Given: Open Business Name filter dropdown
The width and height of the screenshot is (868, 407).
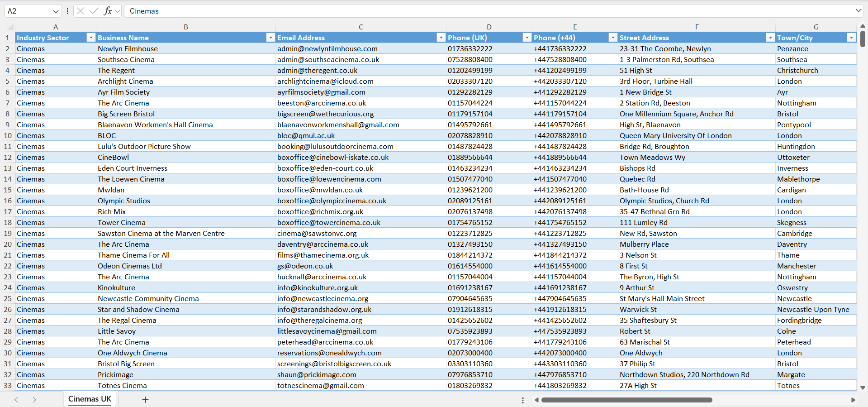Looking at the screenshot, I should [x=270, y=38].
